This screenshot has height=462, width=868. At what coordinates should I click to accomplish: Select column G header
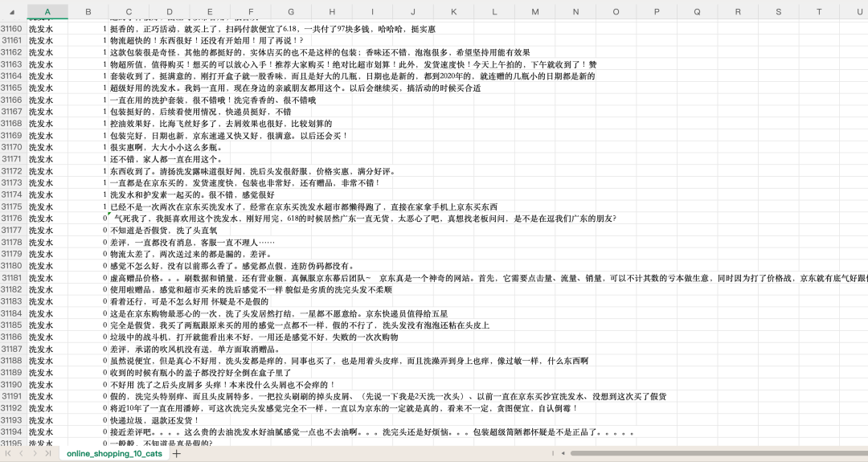point(291,11)
